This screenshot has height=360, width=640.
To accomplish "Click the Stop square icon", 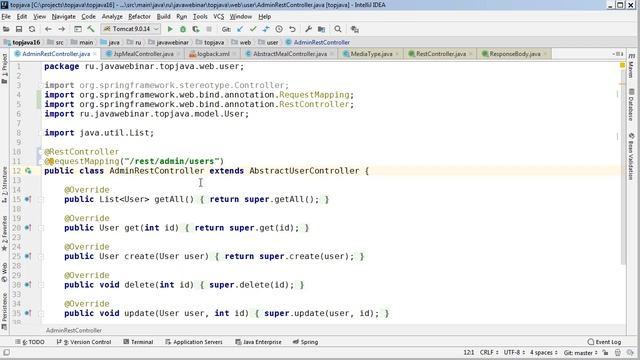I will pos(209,29).
